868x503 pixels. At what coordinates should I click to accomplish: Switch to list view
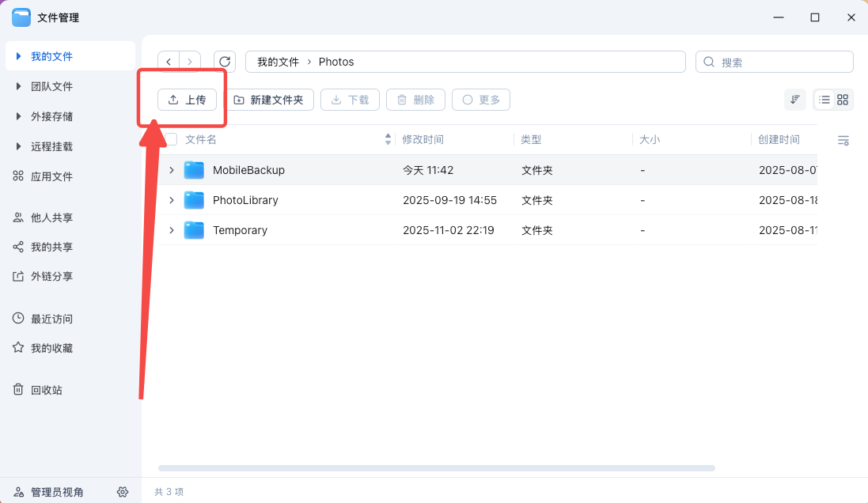[824, 100]
